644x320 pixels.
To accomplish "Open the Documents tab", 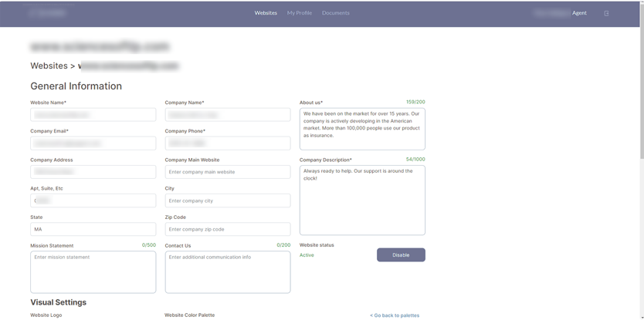I will 336,13.
